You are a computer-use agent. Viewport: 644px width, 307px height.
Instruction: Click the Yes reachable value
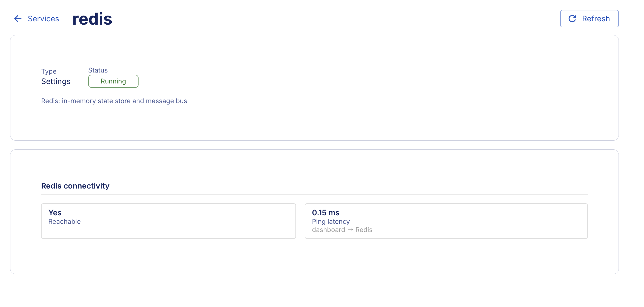55,213
